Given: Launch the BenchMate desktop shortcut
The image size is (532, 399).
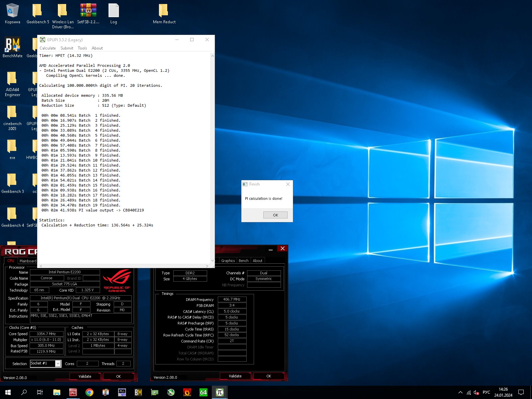Looking at the screenshot, I should point(12,47).
